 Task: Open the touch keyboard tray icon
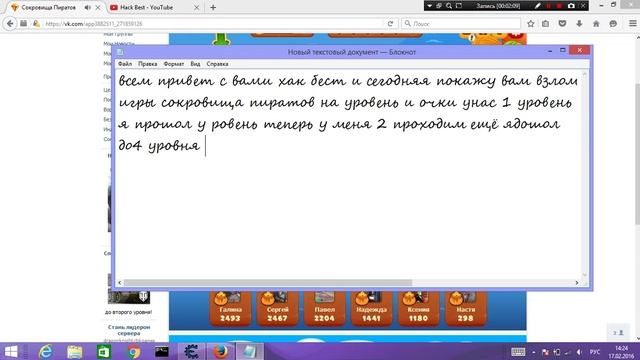[518, 352]
